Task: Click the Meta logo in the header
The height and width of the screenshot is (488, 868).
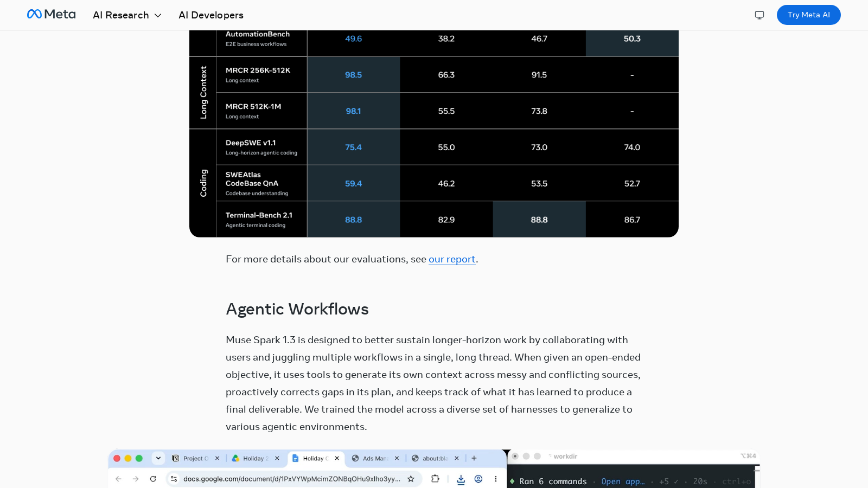Action: [52, 15]
